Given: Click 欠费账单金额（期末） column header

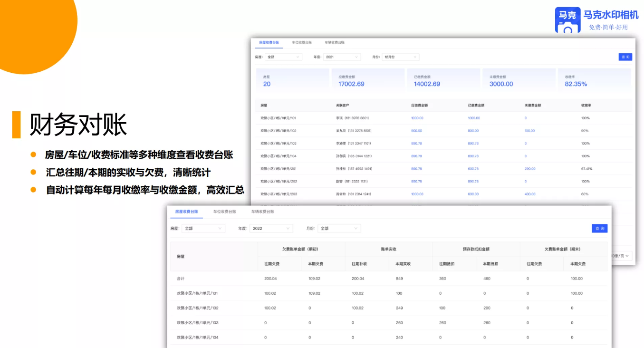Looking at the screenshot, I should tap(564, 249).
